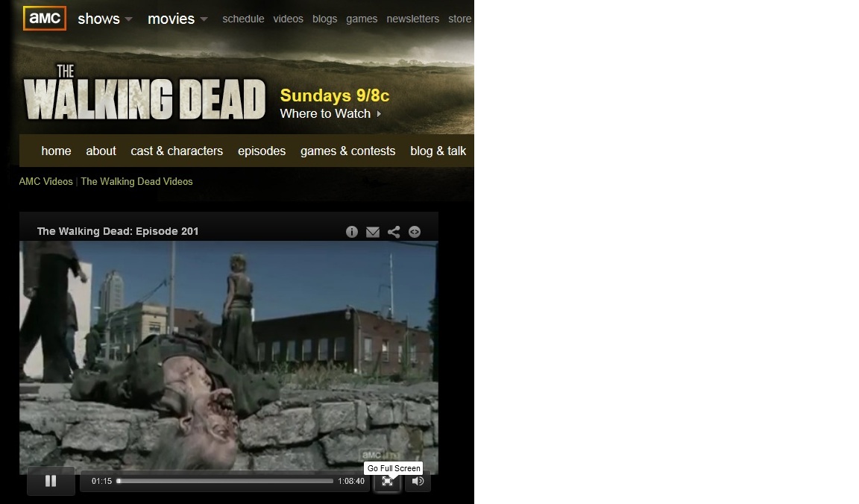This screenshot has height=504, width=859.
Task: Open the cast & characters tab
Action: pos(177,151)
